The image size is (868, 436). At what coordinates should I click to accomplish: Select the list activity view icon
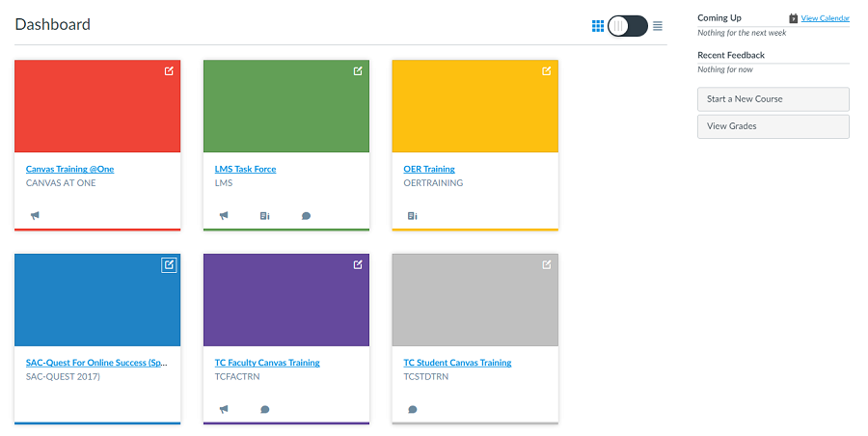pos(658,26)
